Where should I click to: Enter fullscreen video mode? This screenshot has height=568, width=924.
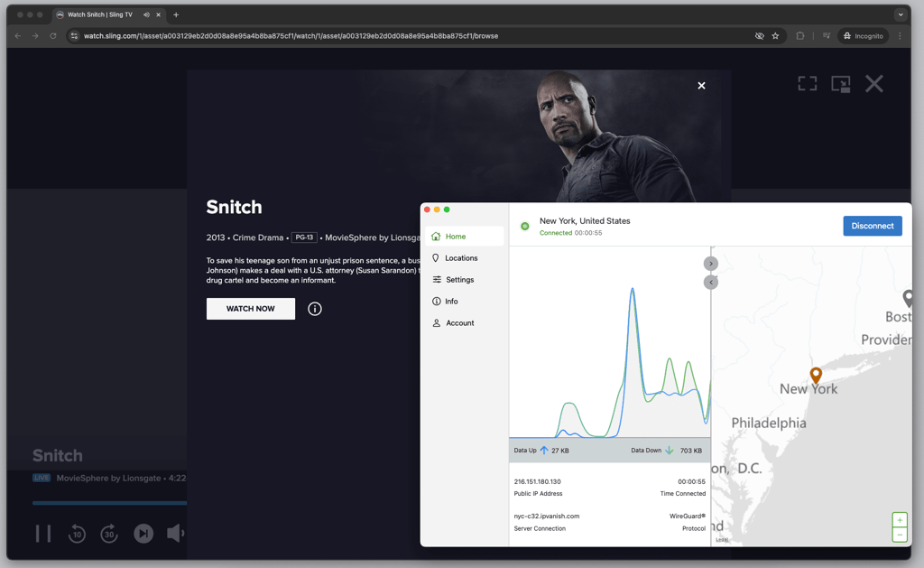(x=808, y=84)
